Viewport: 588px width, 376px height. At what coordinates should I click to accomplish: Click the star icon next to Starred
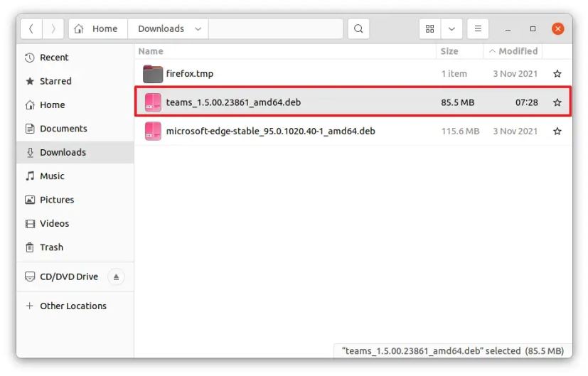click(30, 81)
